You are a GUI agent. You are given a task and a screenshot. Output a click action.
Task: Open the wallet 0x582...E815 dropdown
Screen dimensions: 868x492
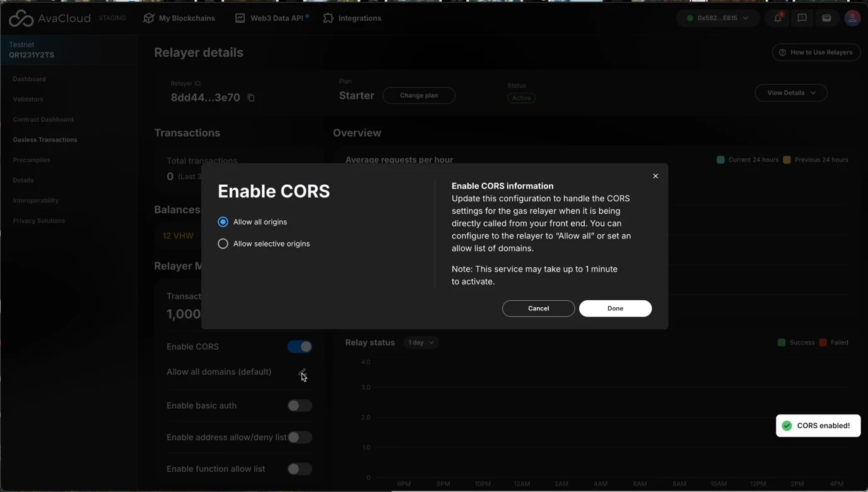(718, 18)
